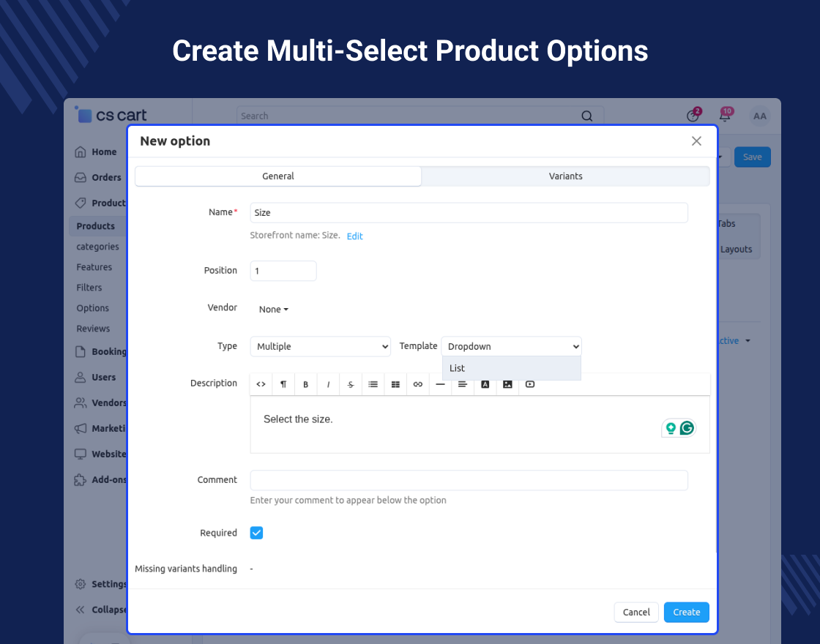Uncheck the Required checkbox
Screen dimensions: 820x644
coord(256,533)
